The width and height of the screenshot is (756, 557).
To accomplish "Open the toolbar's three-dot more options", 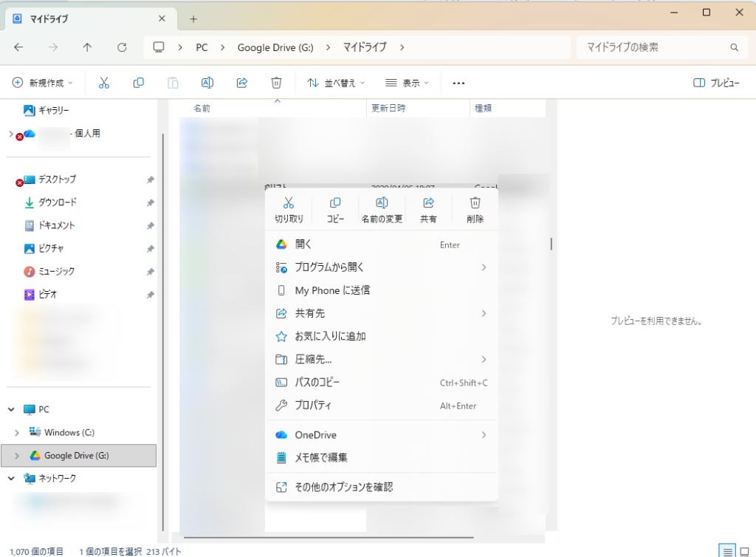I will click(458, 83).
